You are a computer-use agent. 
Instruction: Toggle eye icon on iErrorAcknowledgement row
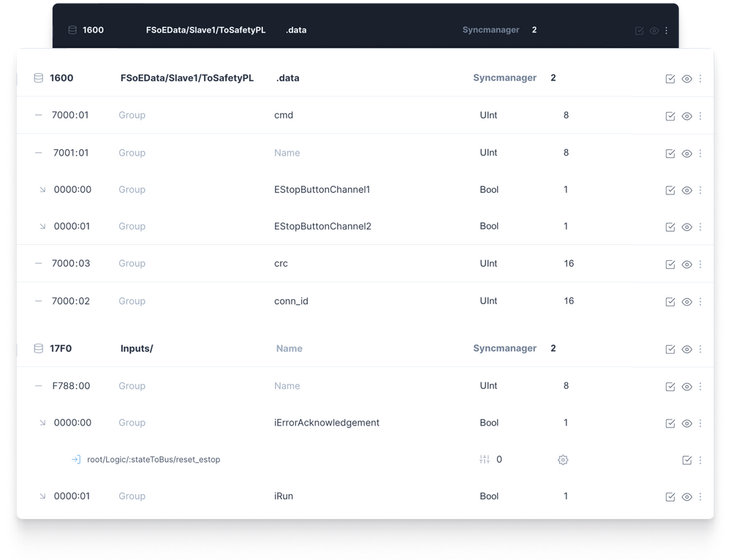[x=686, y=423]
